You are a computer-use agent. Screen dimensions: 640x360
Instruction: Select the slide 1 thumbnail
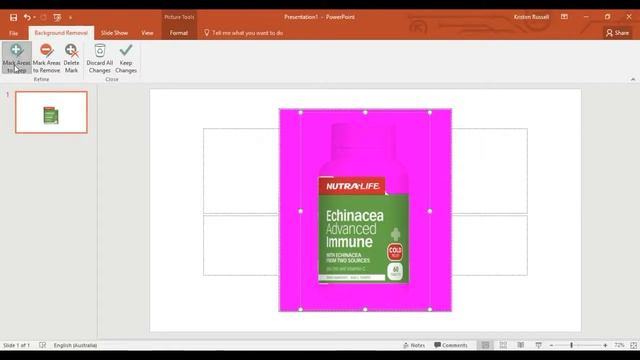tap(51, 112)
